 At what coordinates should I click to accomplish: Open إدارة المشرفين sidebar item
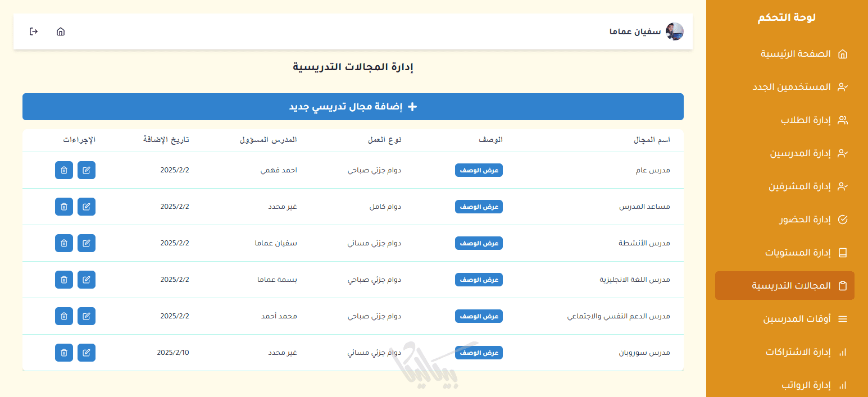click(785, 186)
